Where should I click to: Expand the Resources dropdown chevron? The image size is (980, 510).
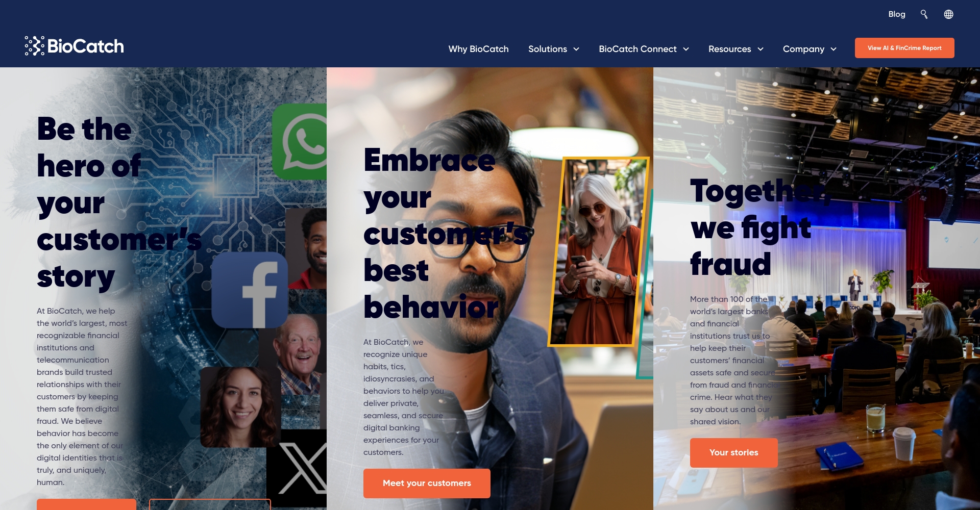click(x=761, y=49)
